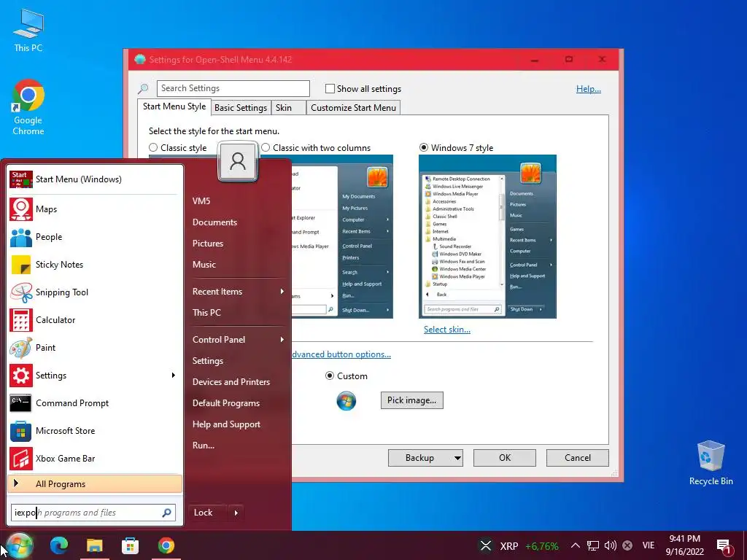
Task: Open File Explorer on the taskbar
Action: pyautogui.click(x=94, y=545)
